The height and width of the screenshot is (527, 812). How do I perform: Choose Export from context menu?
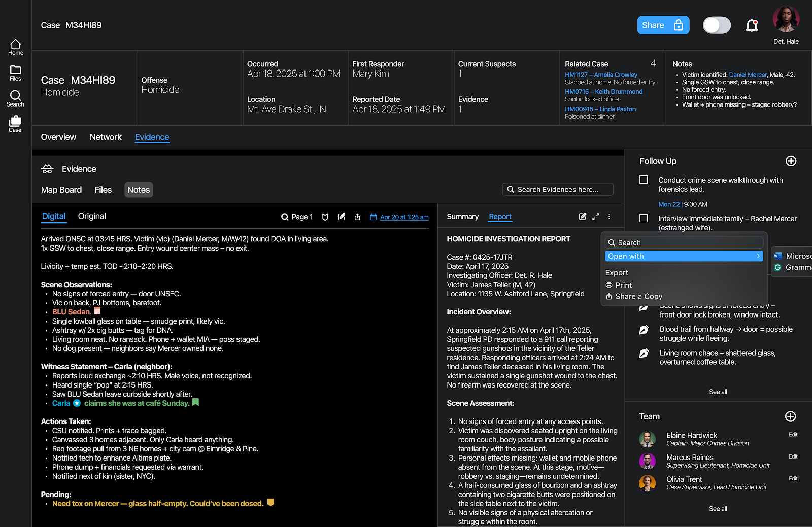[x=617, y=273]
